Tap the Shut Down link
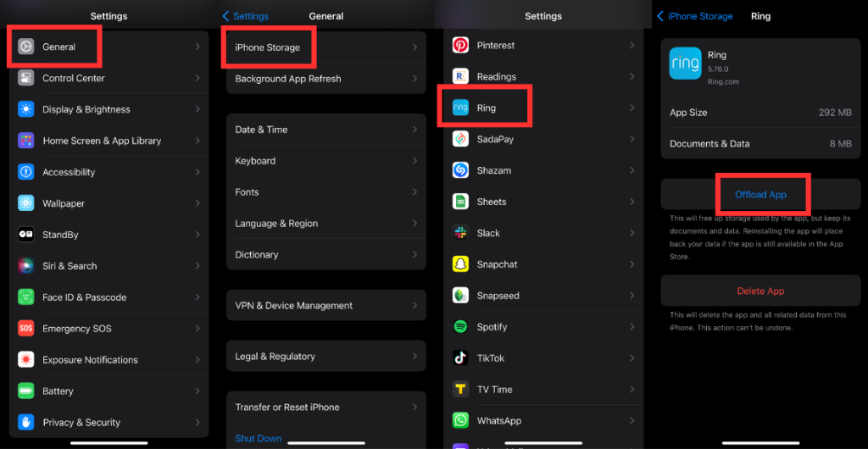868x449 pixels. [258, 439]
